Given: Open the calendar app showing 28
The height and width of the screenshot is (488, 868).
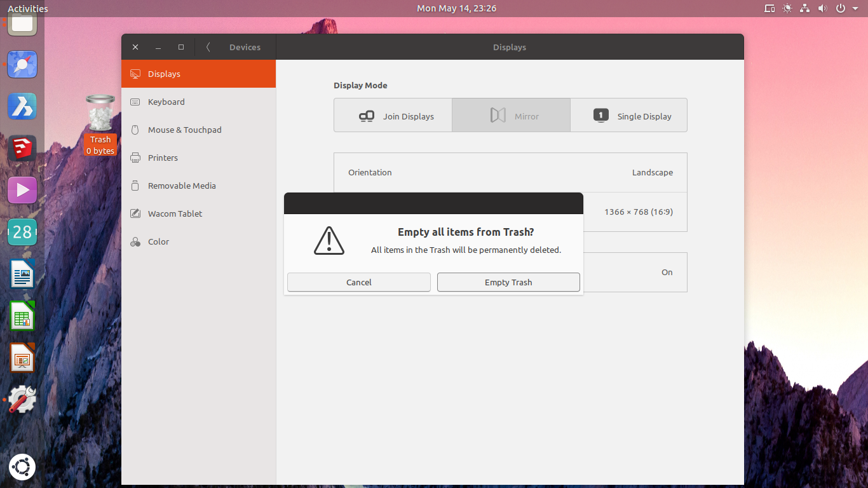Looking at the screenshot, I should click(x=22, y=232).
